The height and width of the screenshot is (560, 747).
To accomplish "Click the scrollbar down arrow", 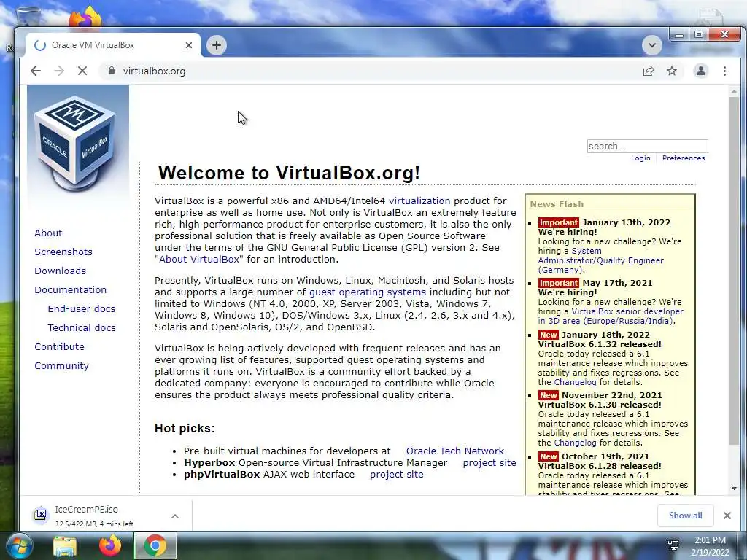I will tap(734, 489).
